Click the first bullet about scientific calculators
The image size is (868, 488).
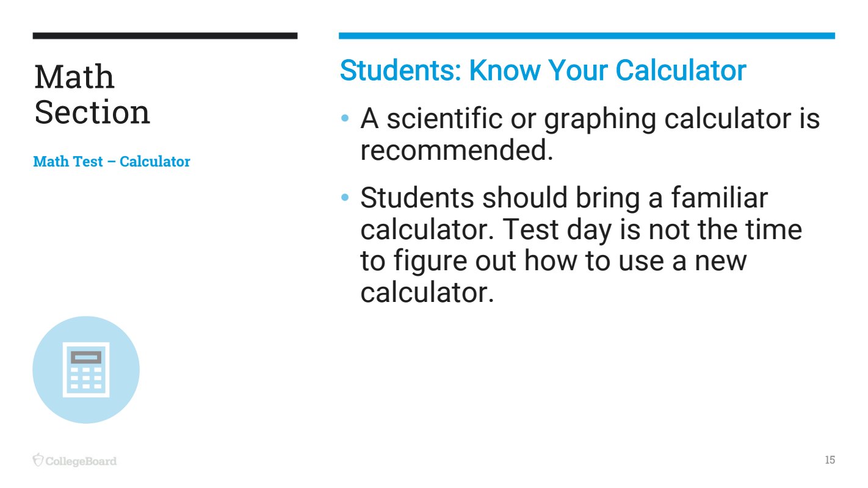point(590,134)
